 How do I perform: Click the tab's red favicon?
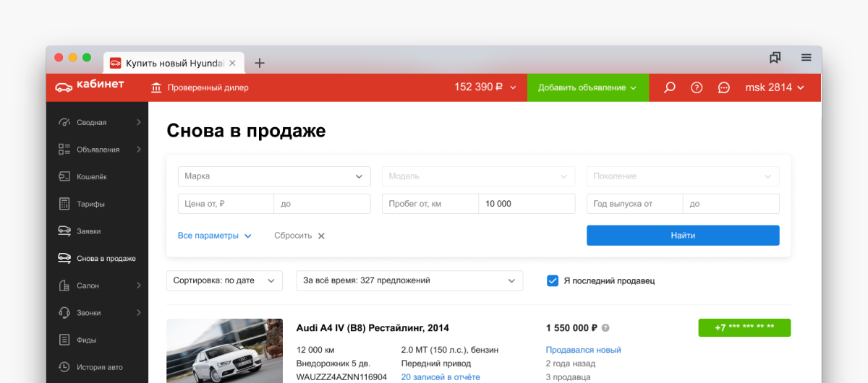click(x=115, y=63)
